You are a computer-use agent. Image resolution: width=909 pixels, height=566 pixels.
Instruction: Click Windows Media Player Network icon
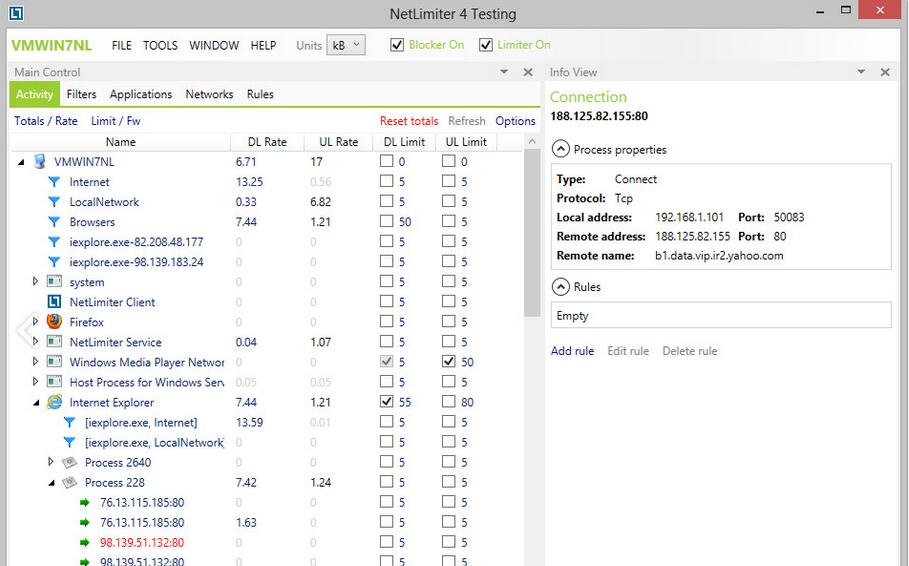[54, 362]
